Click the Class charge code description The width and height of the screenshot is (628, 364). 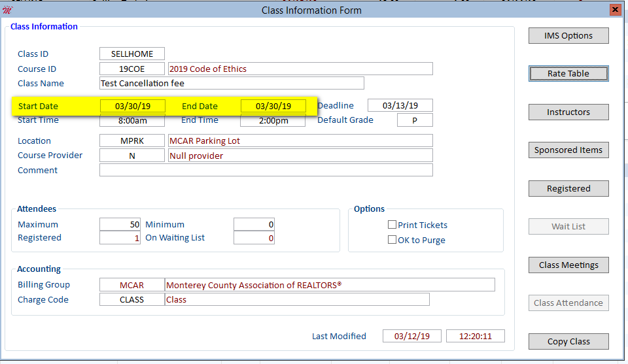pyautogui.click(x=297, y=299)
